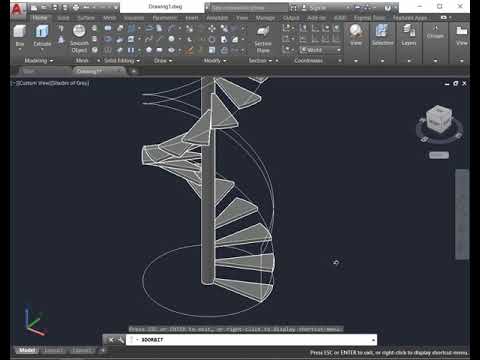Switch to the Model layout tab

[27, 350]
